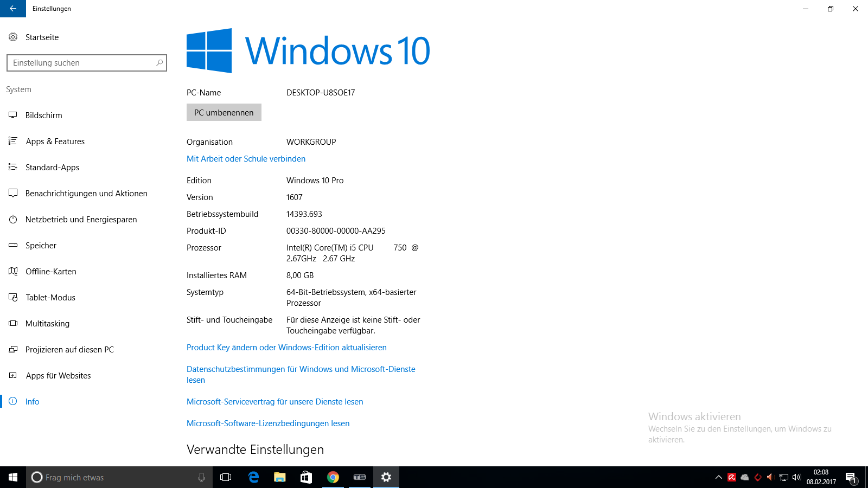Open Datenschutzbestimmungen für Windows und Microsoft-Dienste link
The height and width of the screenshot is (488, 868).
301,375
